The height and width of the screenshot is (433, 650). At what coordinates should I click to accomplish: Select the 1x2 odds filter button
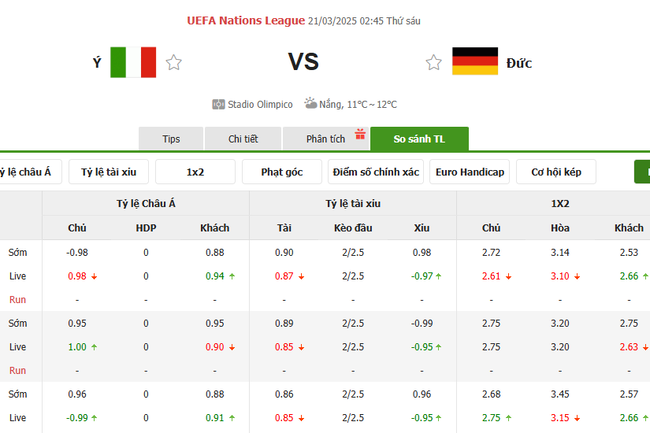coord(195,172)
